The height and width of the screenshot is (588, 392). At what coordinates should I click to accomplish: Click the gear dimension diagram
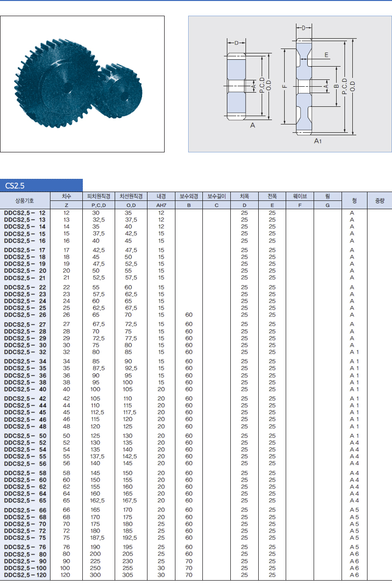pos(290,84)
